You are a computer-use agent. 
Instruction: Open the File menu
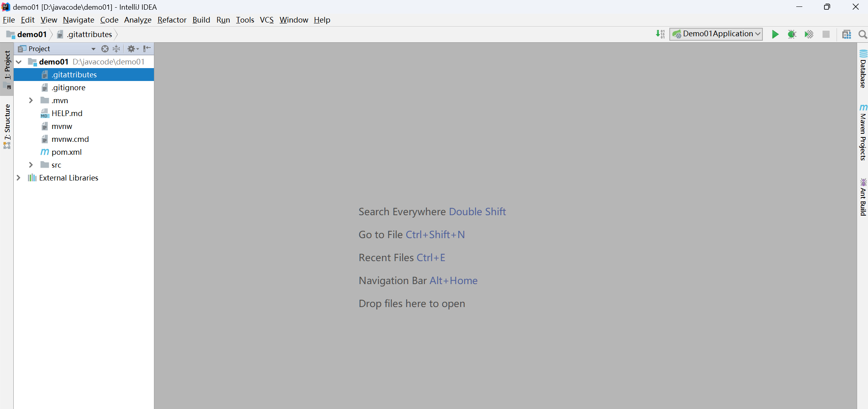(x=9, y=20)
